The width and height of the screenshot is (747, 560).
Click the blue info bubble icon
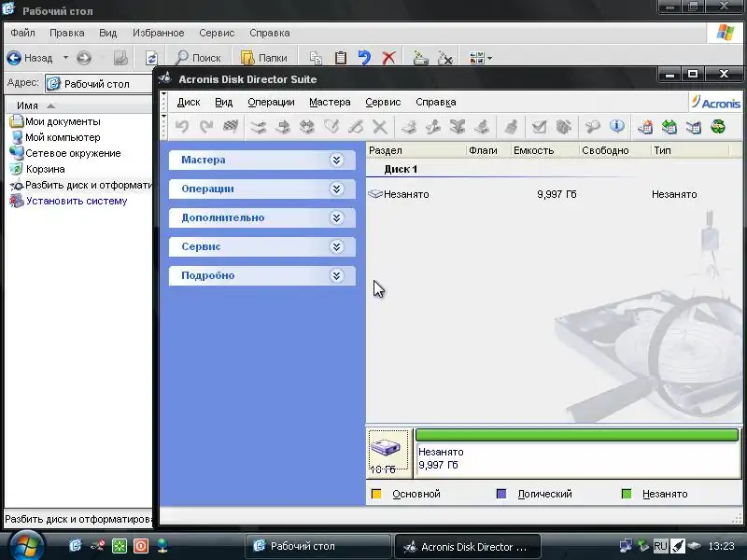(x=617, y=127)
